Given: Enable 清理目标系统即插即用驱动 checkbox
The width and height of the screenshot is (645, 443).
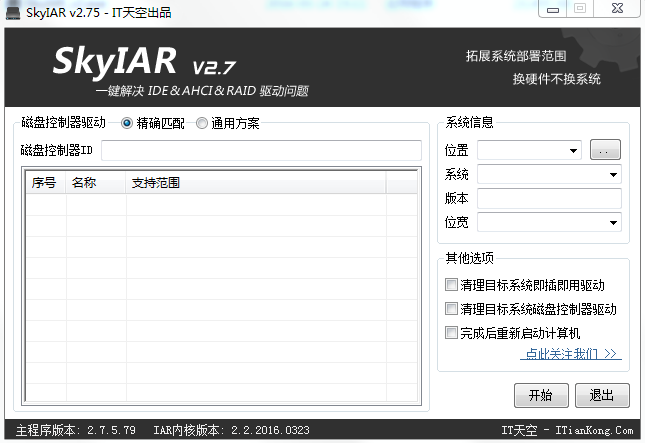Looking at the screenshot, I should pos(451,285).
